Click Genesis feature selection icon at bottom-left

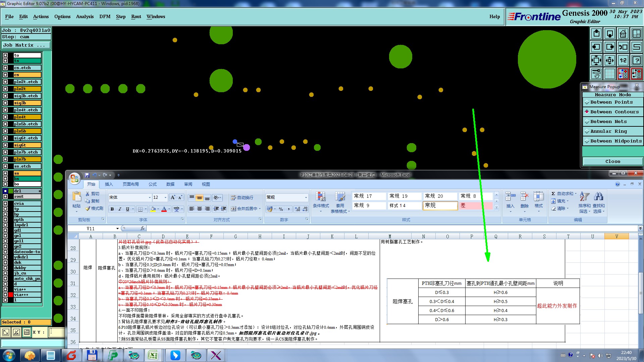6,332
